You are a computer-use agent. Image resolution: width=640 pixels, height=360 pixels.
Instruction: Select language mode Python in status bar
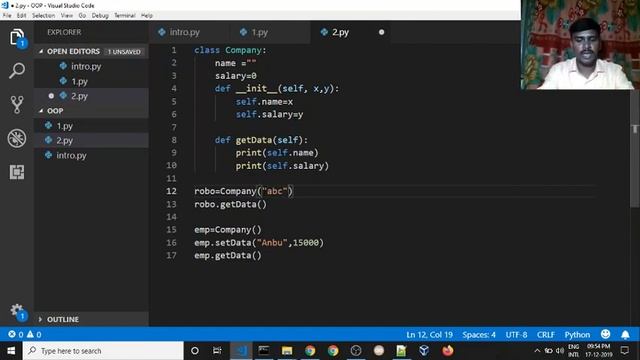[x=577, y=335]
